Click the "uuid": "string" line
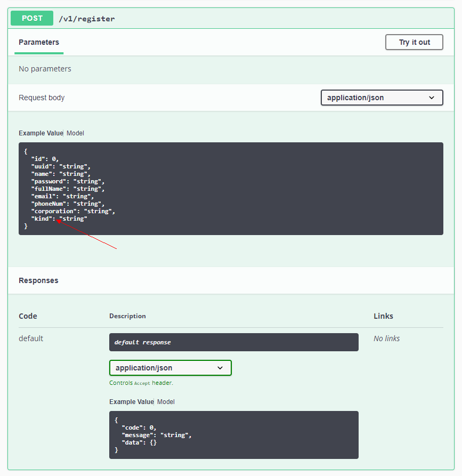The width and height of the screenshot is (462, 476). click(61, 167)
